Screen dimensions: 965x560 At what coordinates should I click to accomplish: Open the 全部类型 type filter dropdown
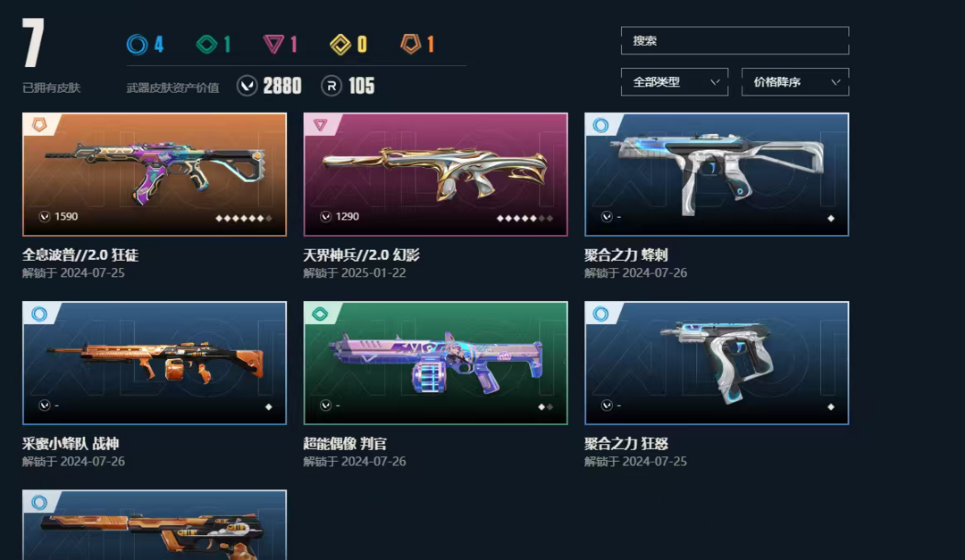(x=675, y=82)
